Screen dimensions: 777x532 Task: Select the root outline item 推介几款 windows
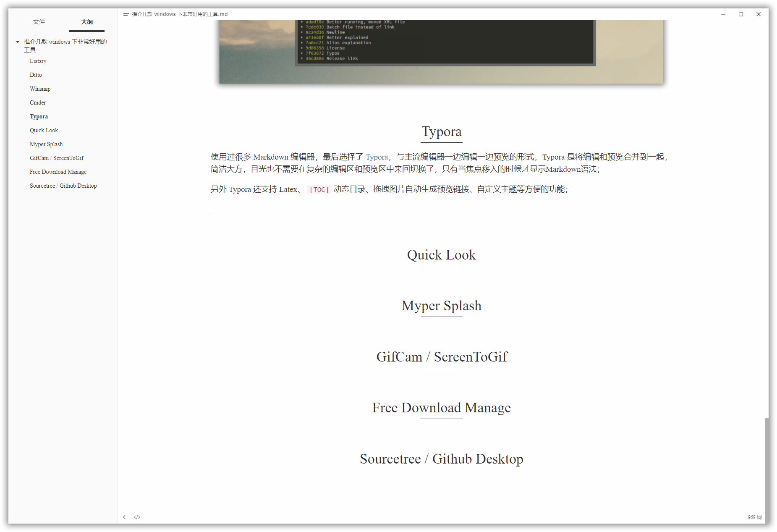pyautogui.click(x=65, y=45)
